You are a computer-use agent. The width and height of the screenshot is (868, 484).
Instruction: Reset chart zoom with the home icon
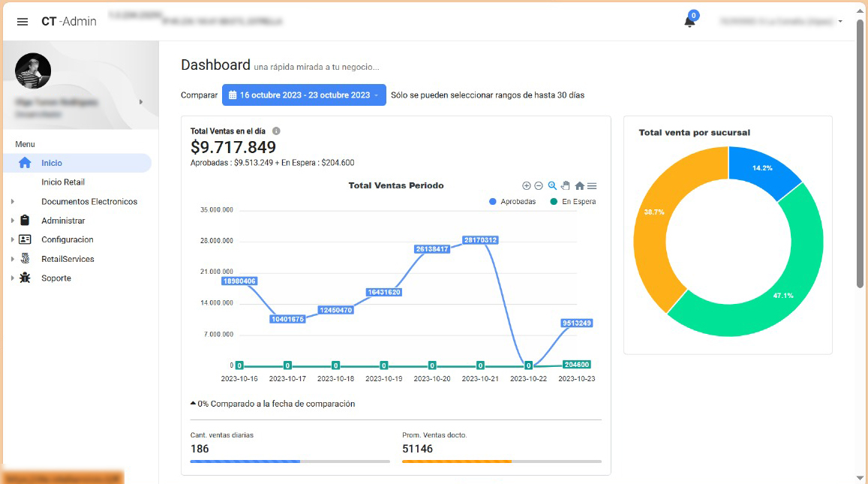click(579, 186)
